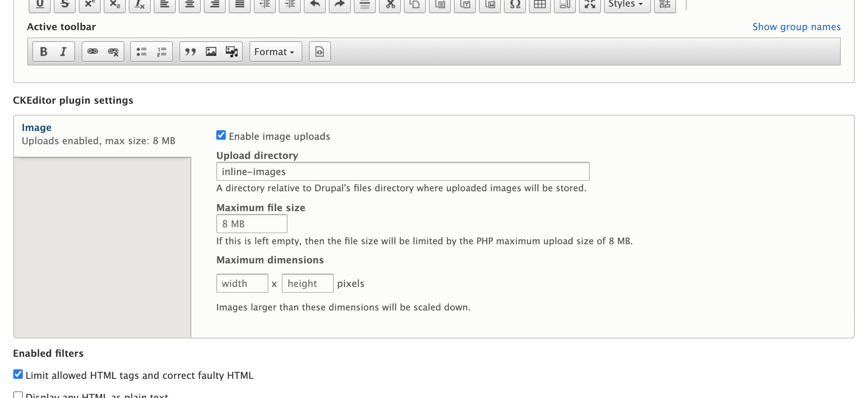Open the Source code view icon
Viewport: 868px width, 398px height.
point(319,51)
